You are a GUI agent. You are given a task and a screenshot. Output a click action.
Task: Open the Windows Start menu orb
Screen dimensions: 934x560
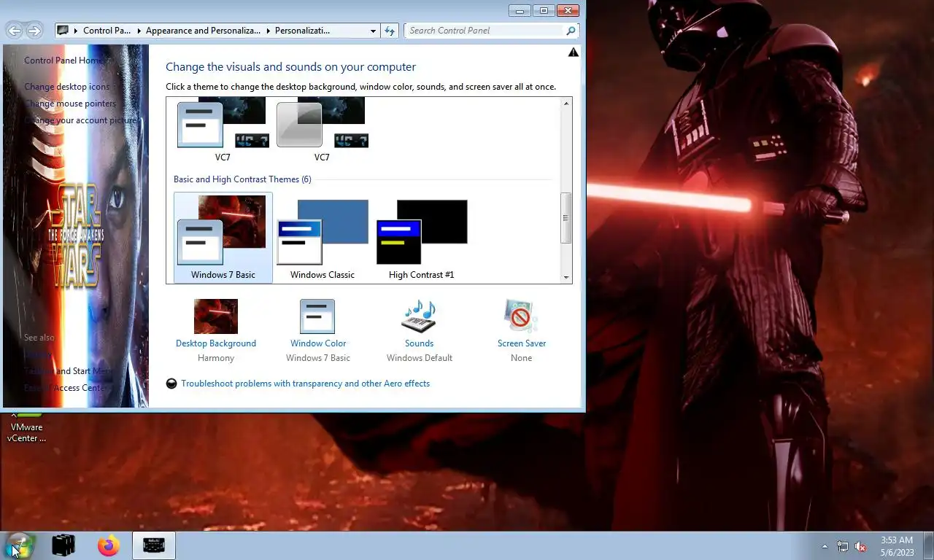pos(19,545)
